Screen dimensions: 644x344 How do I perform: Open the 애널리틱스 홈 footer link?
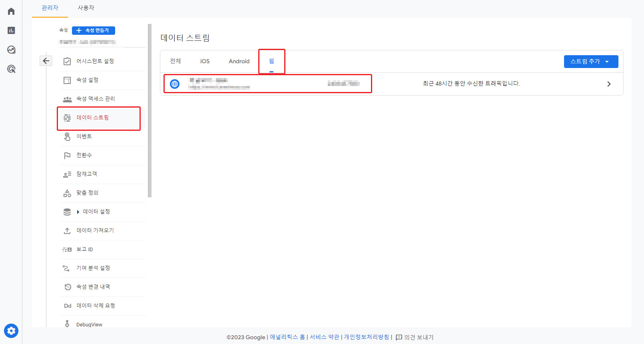tap(287, 337)
